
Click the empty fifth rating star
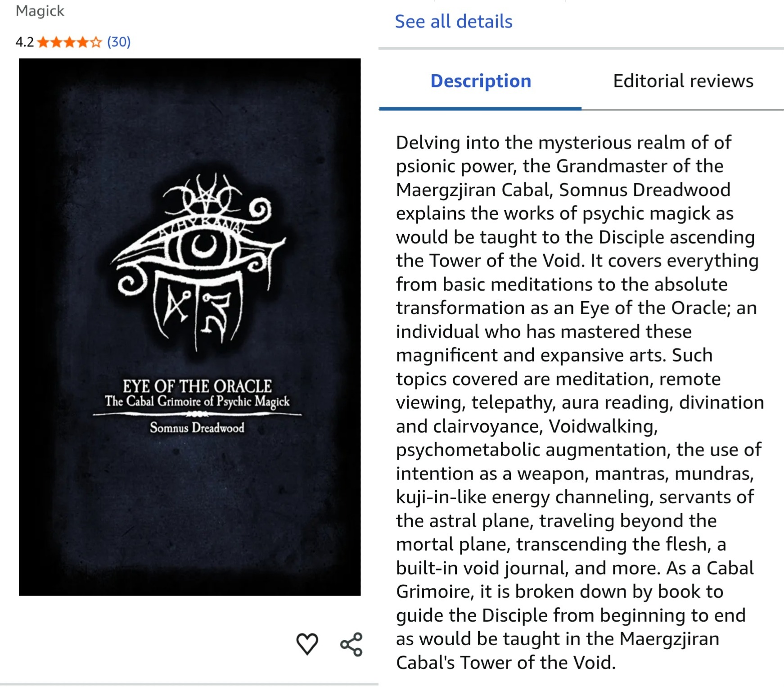coord(96,42)
